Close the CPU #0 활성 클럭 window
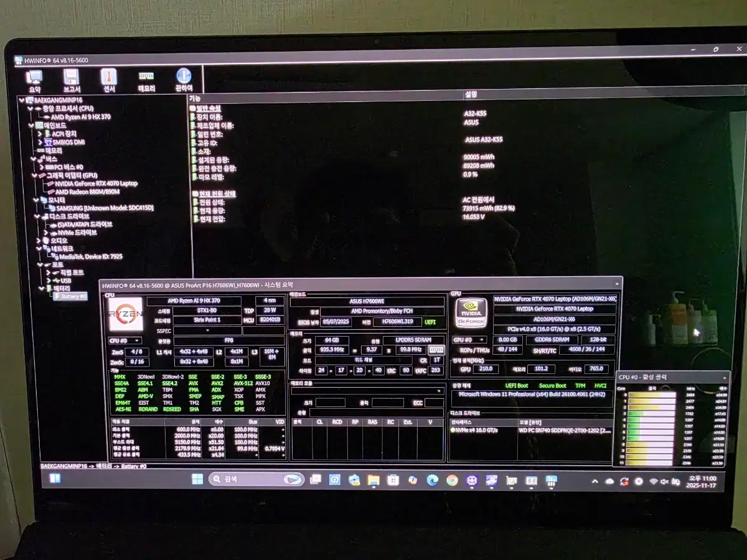This screenshot has height=560, width=747. tap(724, 377)
